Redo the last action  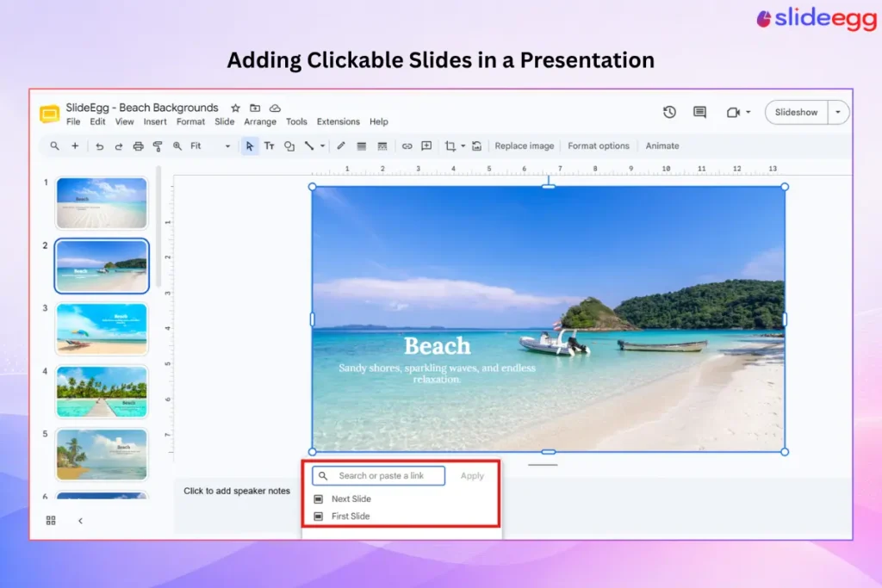click(x=119, y=146)
